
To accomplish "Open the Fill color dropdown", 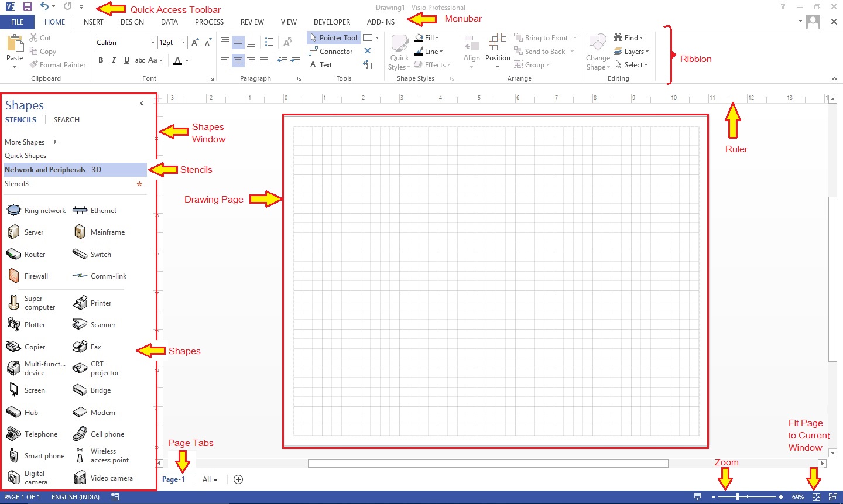I will [x=436, y=37].
